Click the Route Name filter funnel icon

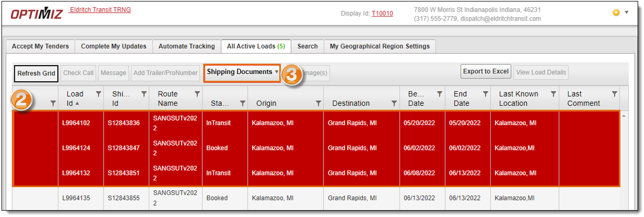pos(197,94)
